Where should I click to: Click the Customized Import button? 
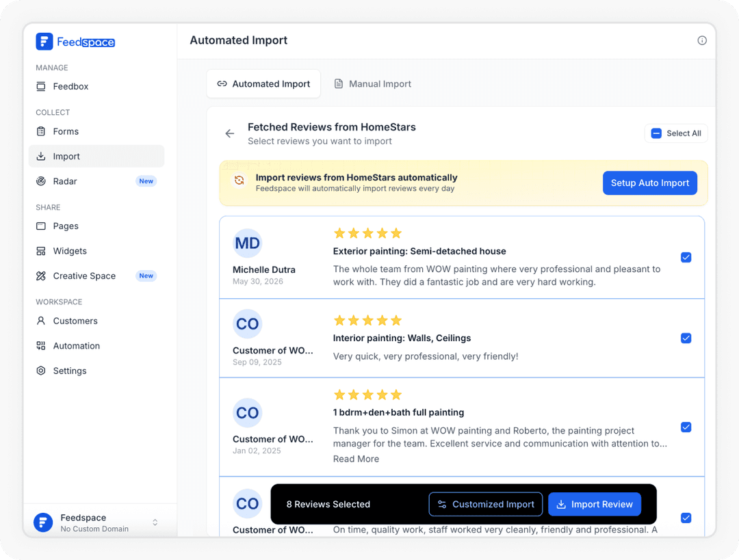pyautogui.click(x=485, y=505)
